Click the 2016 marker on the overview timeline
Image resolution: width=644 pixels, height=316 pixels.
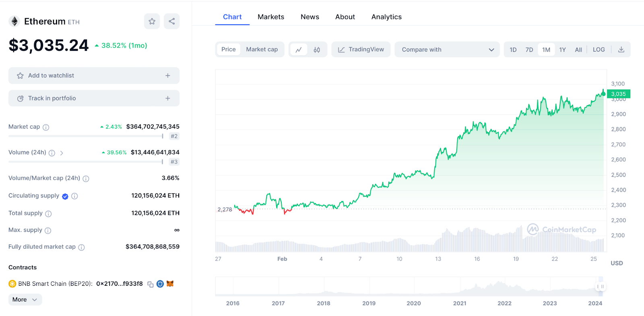click(233, 304)
